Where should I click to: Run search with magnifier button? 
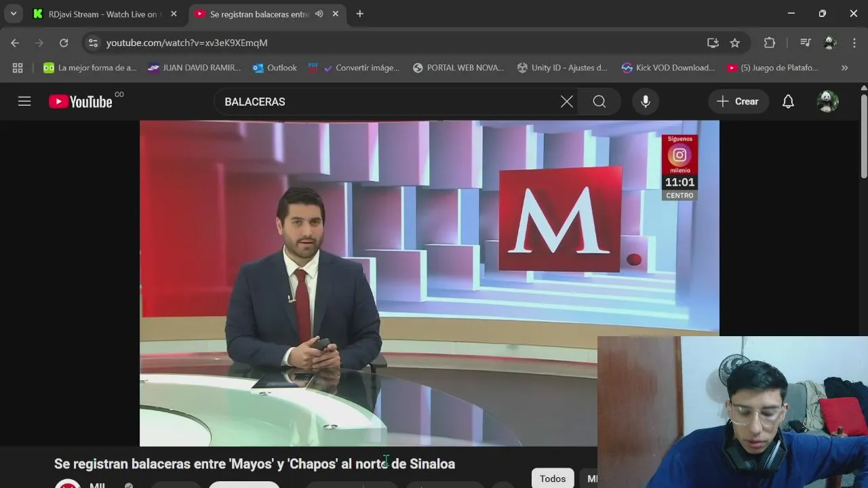pyautogui.click(x=599, y=102)
